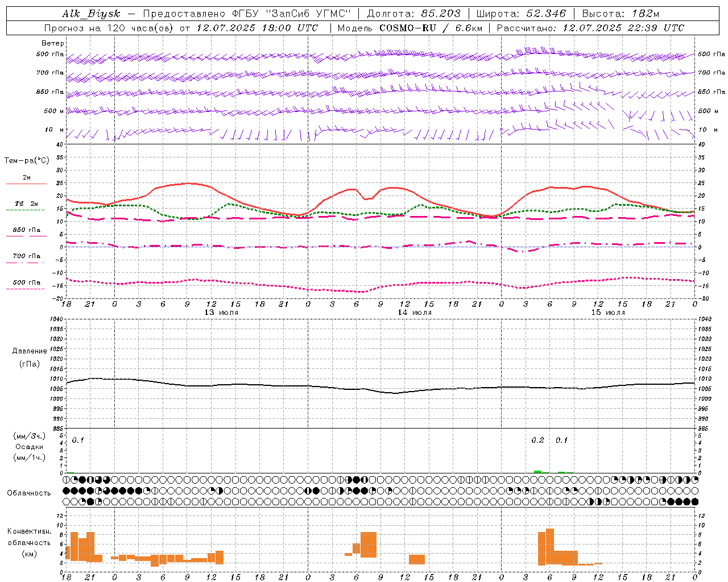Click the "(гПа)" unit under Давление
This screenshot has height=582, width=728.
(x=30, y=364)
